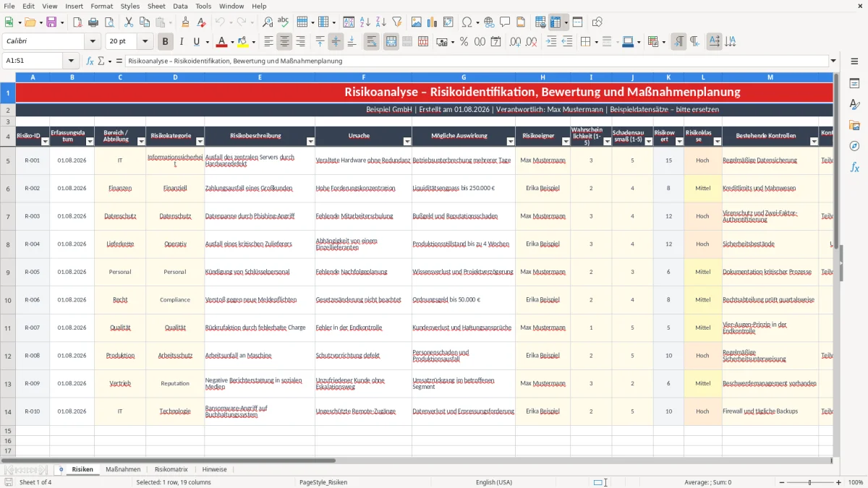Screen dimensions: 868x488
Task: Toggle print preview
Action: [109, 22]
